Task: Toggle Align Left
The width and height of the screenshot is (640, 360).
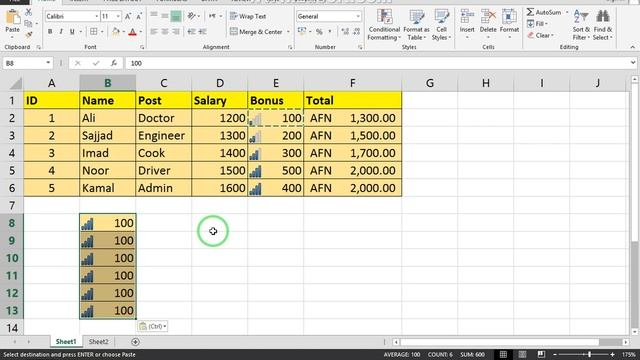Action: click(x=154, y=31)
